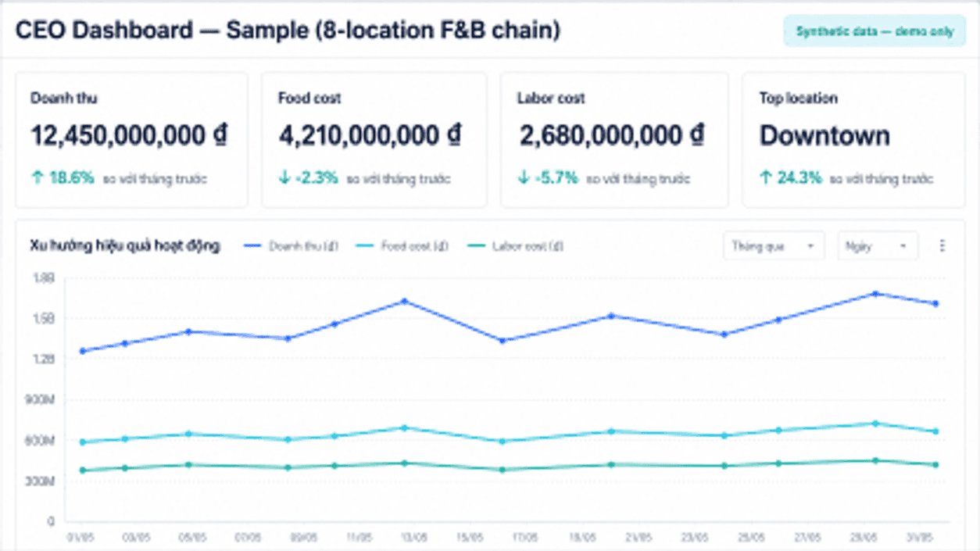
Task: Click the "Food cost" card label
Action: (309, 98)
